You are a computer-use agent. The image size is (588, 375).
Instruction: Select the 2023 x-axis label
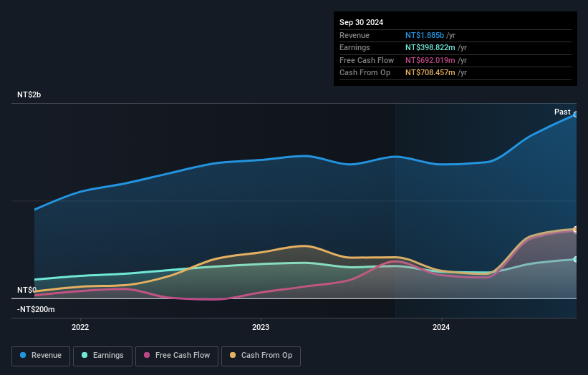click(x=261, y=328)
